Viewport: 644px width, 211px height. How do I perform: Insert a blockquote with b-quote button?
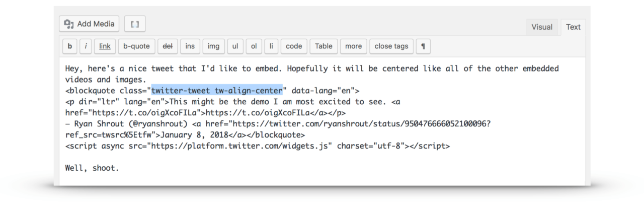[x=137, y=46]
